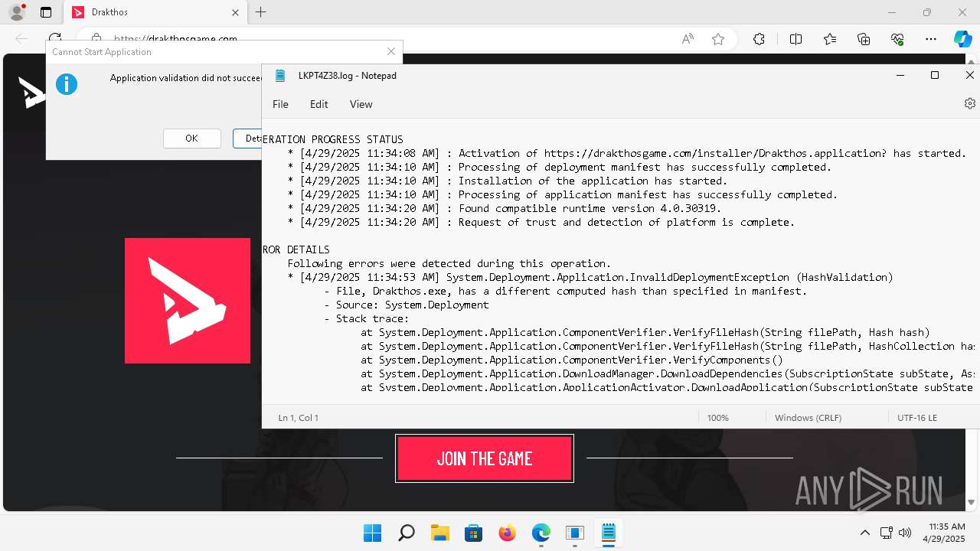Open Edge Settings and more menu
Image resolution: width=980 pixels, height=551 pixels.
point(931,39)
